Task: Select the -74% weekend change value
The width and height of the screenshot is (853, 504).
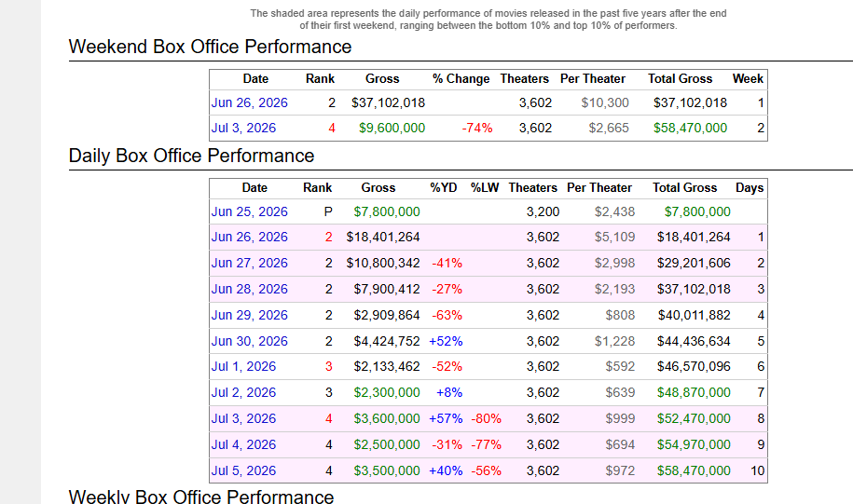Action: click(x=477, y=128)
